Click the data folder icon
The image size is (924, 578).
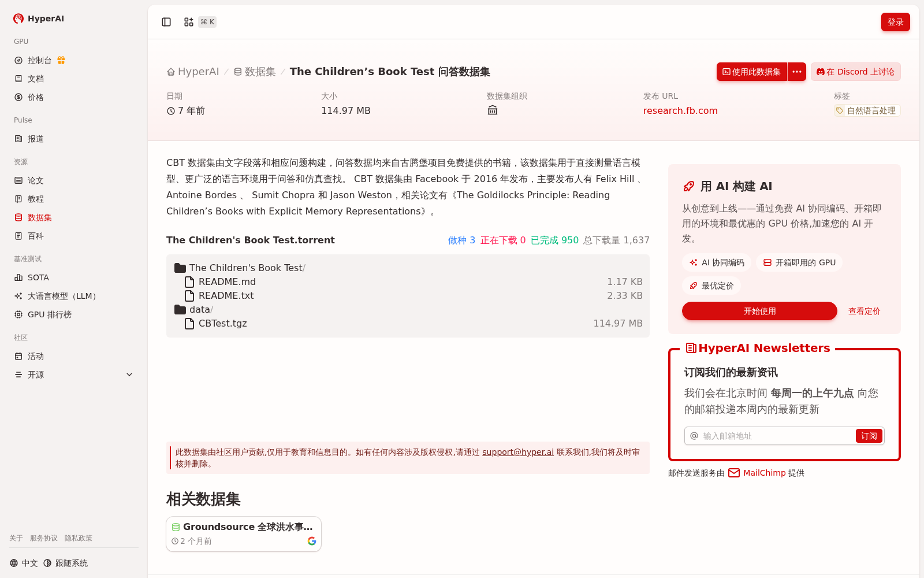point(180,309)
